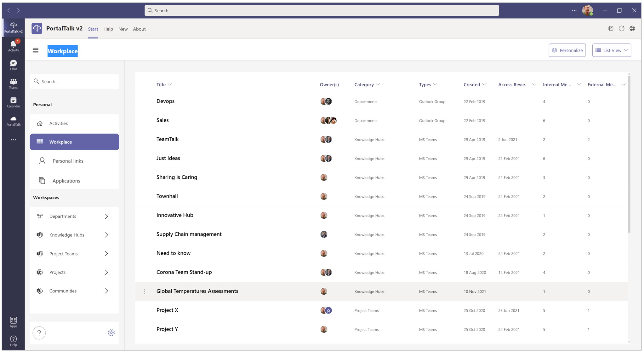Open the Innovative Hub workspace
The image size is (644, 352).
pyautogui.click(x=175, y=215)
